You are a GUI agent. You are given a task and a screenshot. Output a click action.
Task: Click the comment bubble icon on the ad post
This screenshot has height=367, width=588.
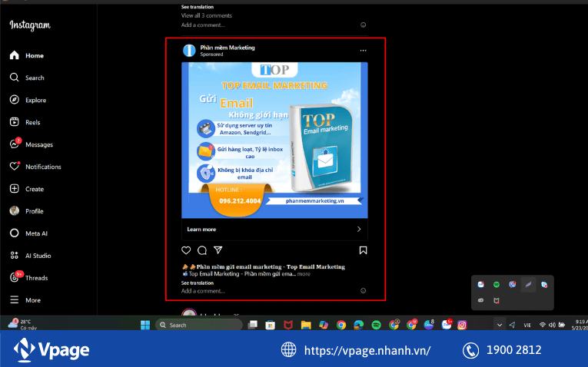tap(202, 250)
